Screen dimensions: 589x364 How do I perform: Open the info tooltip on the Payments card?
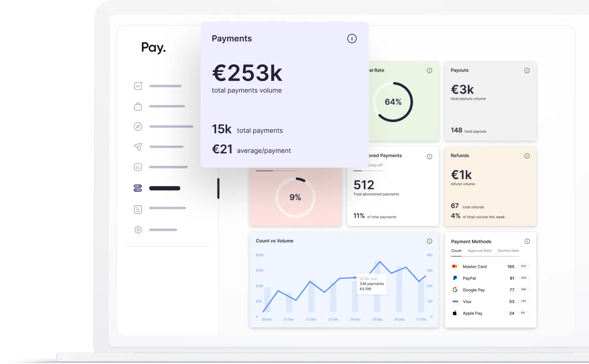[x=352, y=39]
